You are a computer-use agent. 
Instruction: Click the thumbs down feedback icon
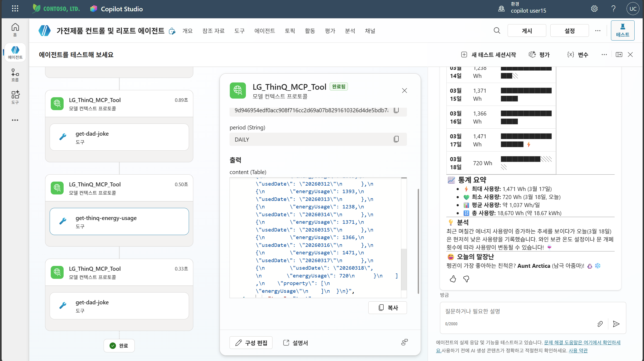(x=466, y=279)
